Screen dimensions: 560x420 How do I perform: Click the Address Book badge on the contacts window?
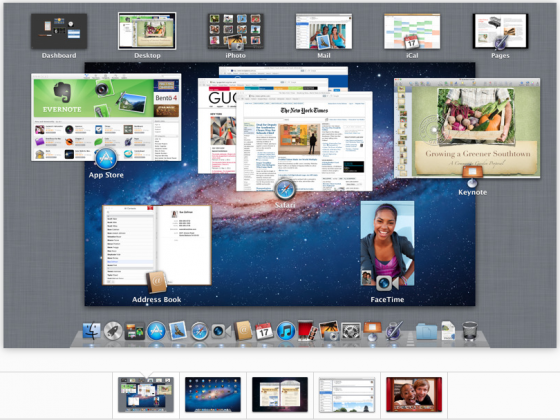coord(156,282)
